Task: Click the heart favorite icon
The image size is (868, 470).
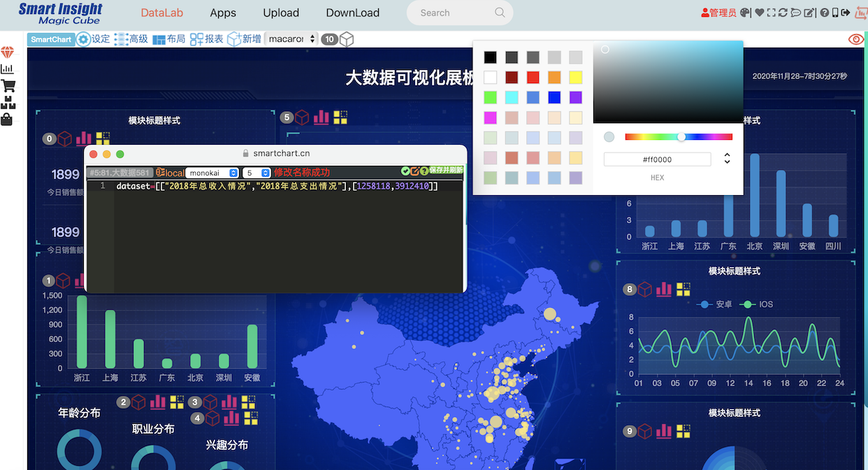Action: pos(760,13)
